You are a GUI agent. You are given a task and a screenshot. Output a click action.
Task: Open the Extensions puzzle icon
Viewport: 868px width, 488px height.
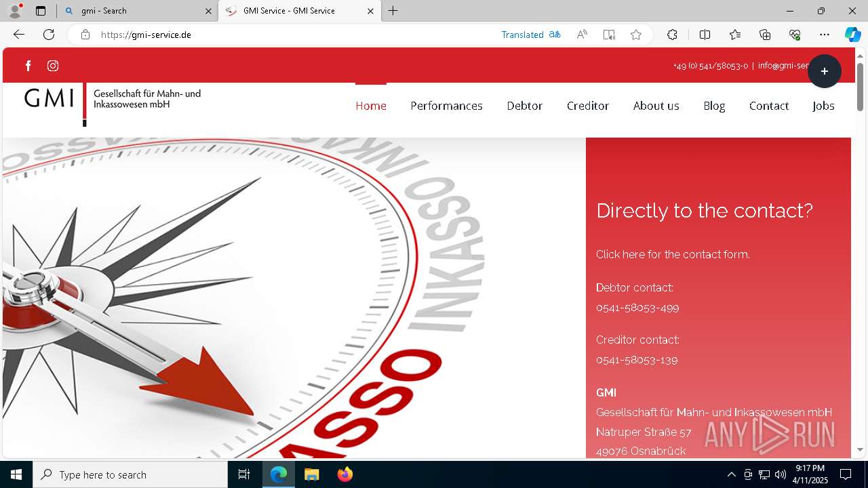tap(672, 35)
